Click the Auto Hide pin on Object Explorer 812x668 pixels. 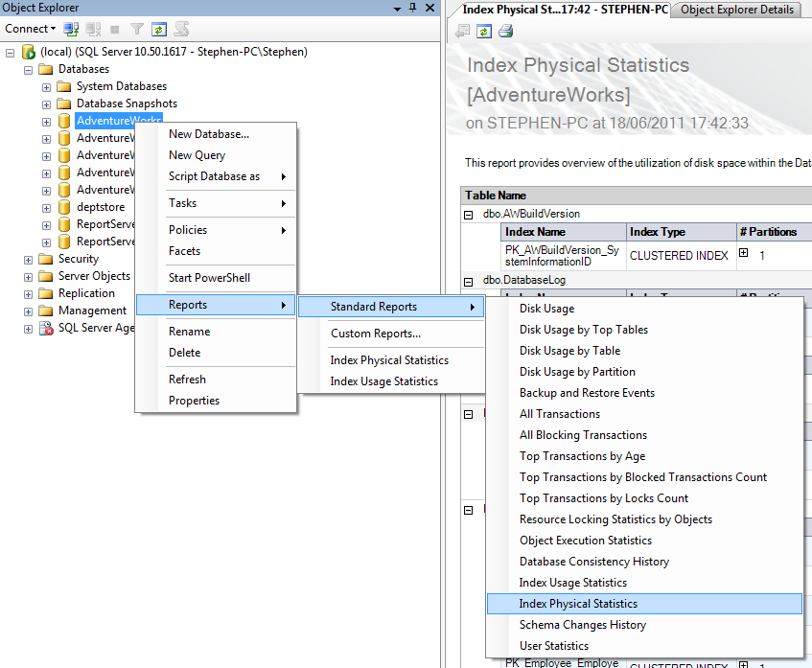coord(413,8)
